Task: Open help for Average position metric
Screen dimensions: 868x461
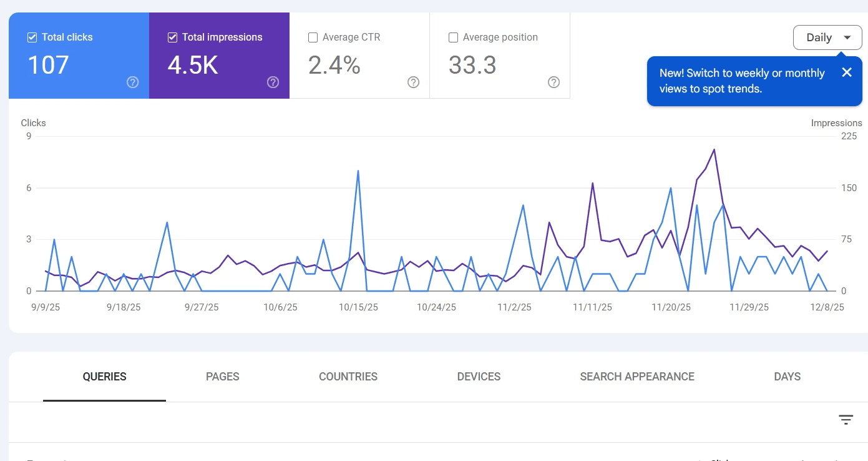Action: pos(553,82)
